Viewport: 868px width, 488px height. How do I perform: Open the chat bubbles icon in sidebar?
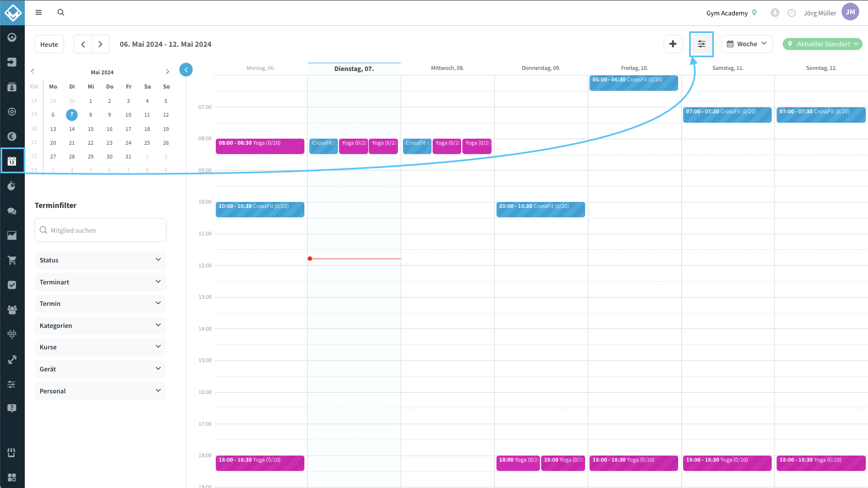point(12,211)
